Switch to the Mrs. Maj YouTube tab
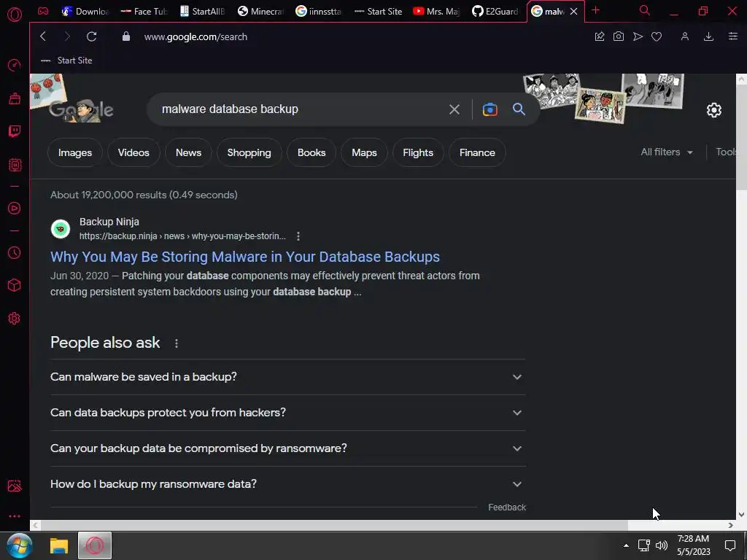747x560 pixels. click(436, 11)
